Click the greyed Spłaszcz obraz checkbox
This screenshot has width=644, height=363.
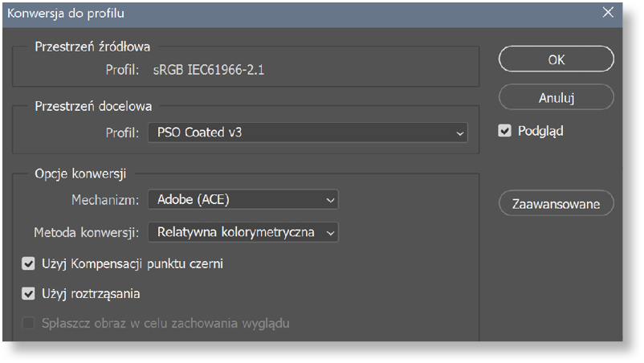click(x=28, y=324)
